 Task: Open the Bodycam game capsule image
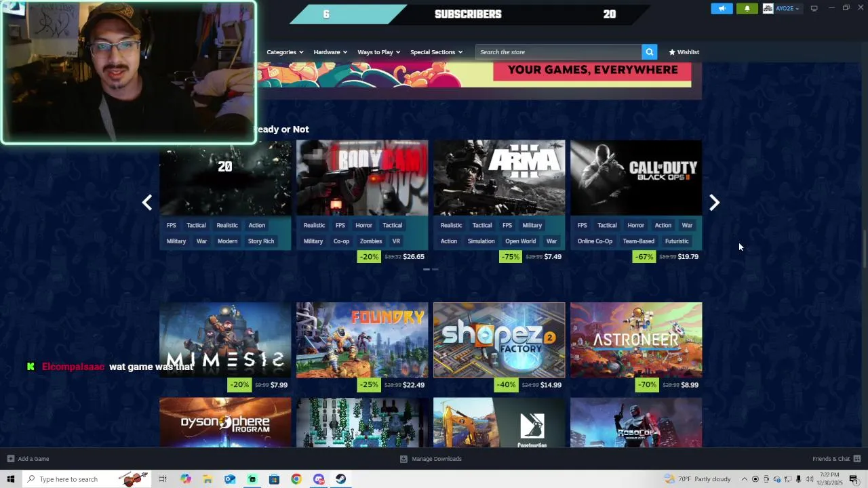(362, 178)
